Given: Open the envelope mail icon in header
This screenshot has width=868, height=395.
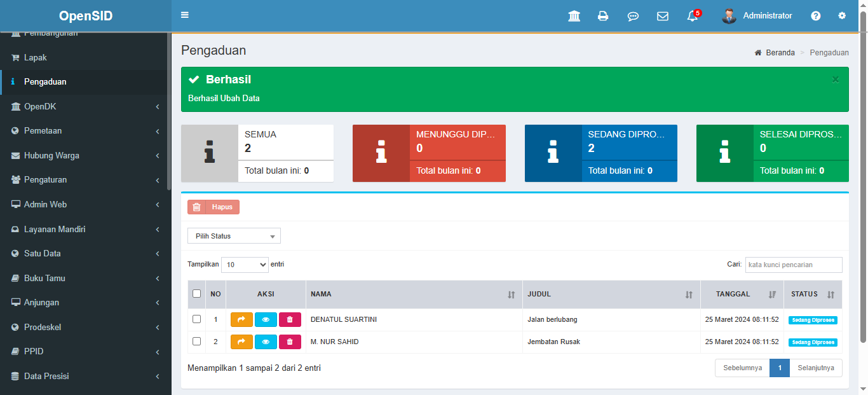Looking at the screenshot, I should [663, 16].
